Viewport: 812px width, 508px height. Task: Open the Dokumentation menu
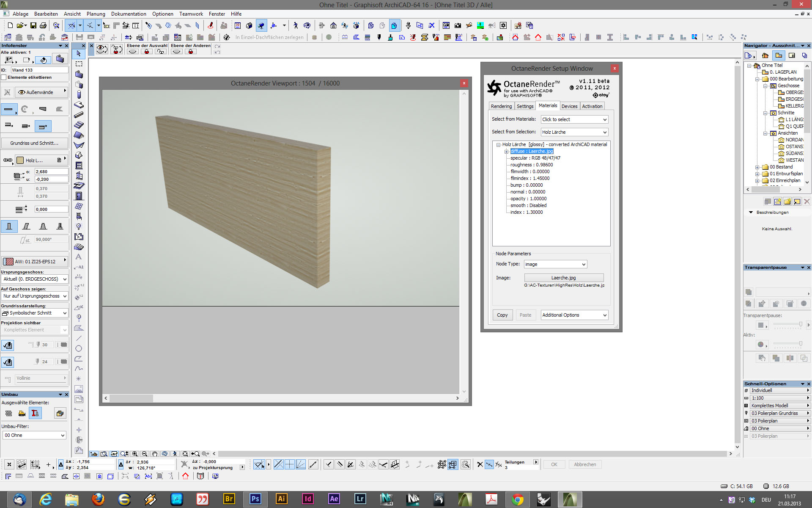(x=129, y=14)
